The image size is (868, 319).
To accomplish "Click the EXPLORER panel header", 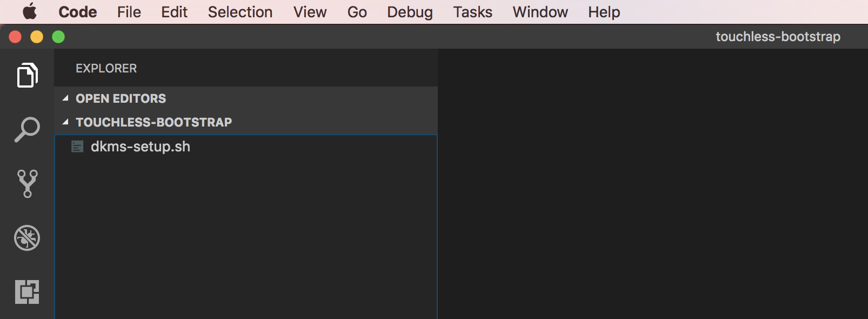I will coord(106,68).
